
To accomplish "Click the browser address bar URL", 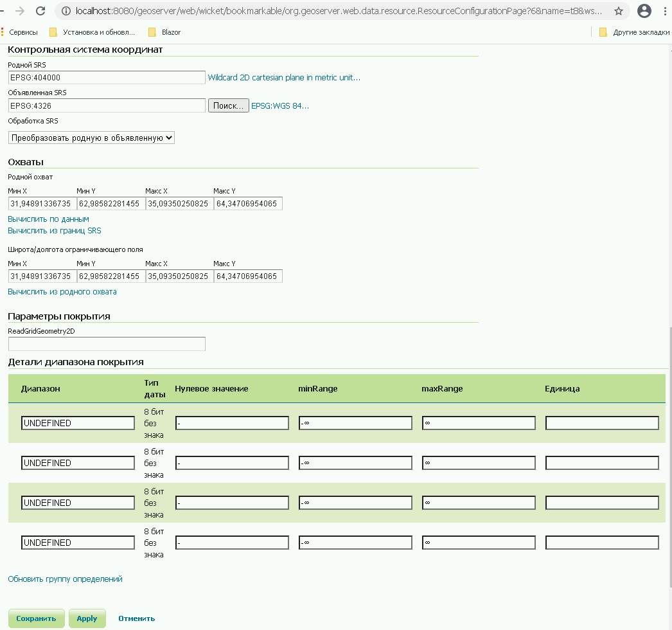I will (334, 11).
